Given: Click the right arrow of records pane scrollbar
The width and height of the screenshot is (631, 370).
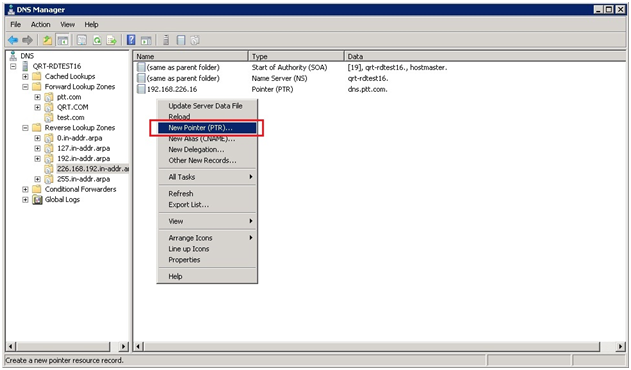Looking at the screenshot, I should (x=621, y=346).
